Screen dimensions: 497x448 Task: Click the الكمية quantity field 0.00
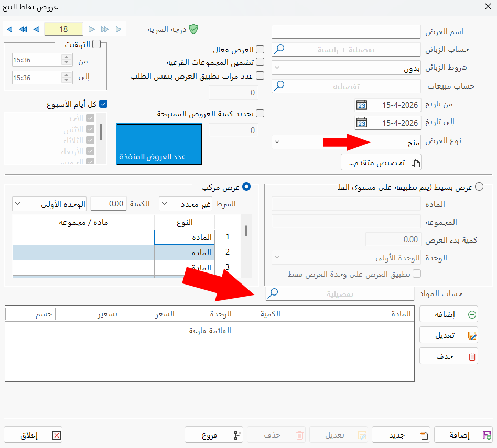pyautogui.click(x=109, y=204)
